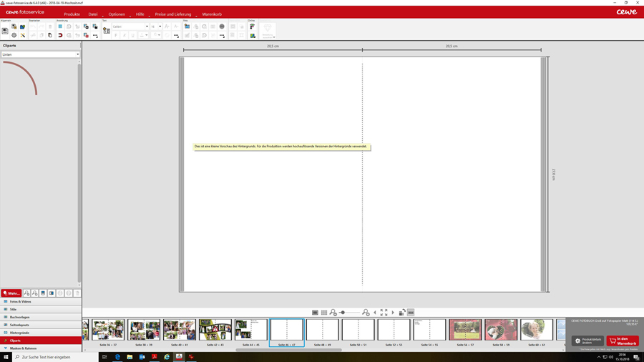This screenshot has width=644, height=362.
Task: Expand the Masken & Rahmen section
Action: click(x=41, y=348)
